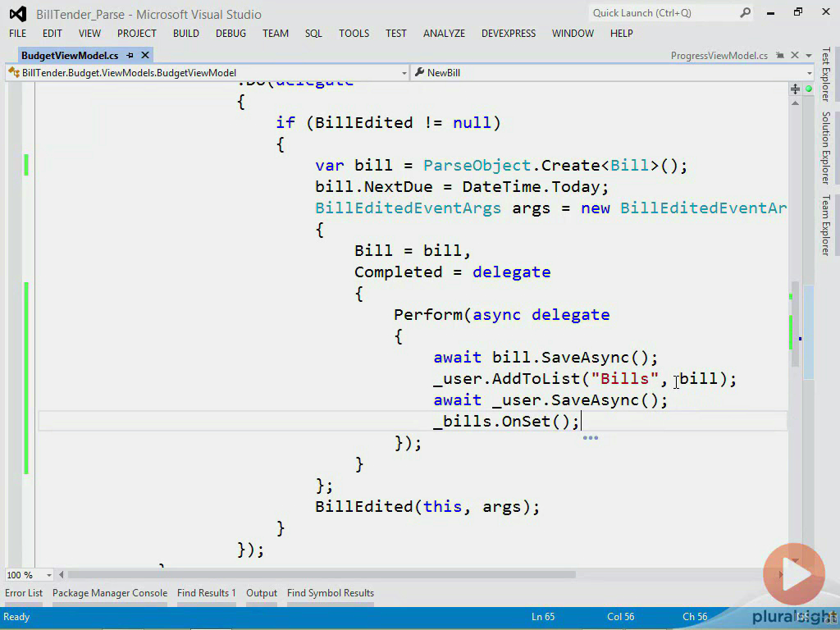Click the Perform(async delegate line
This screenshot has width=840, height=630.
(502, 314)
